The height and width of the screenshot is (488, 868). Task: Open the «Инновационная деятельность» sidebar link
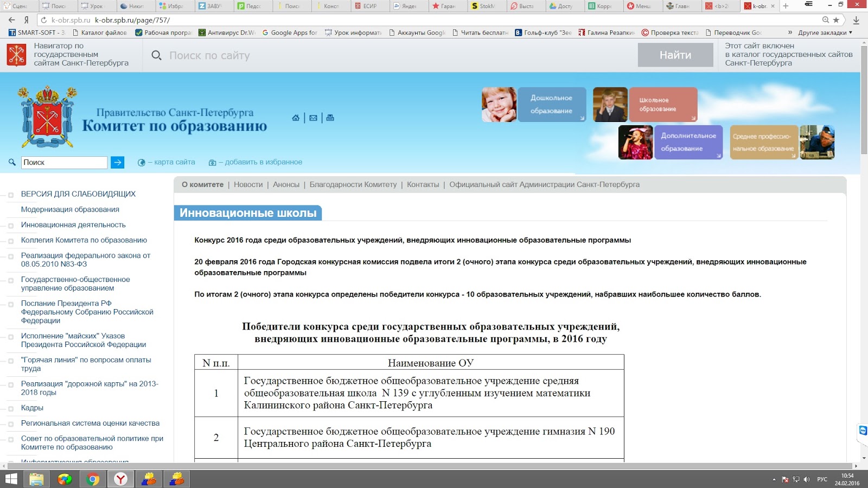pyautogui.click(x=73, y=224)
